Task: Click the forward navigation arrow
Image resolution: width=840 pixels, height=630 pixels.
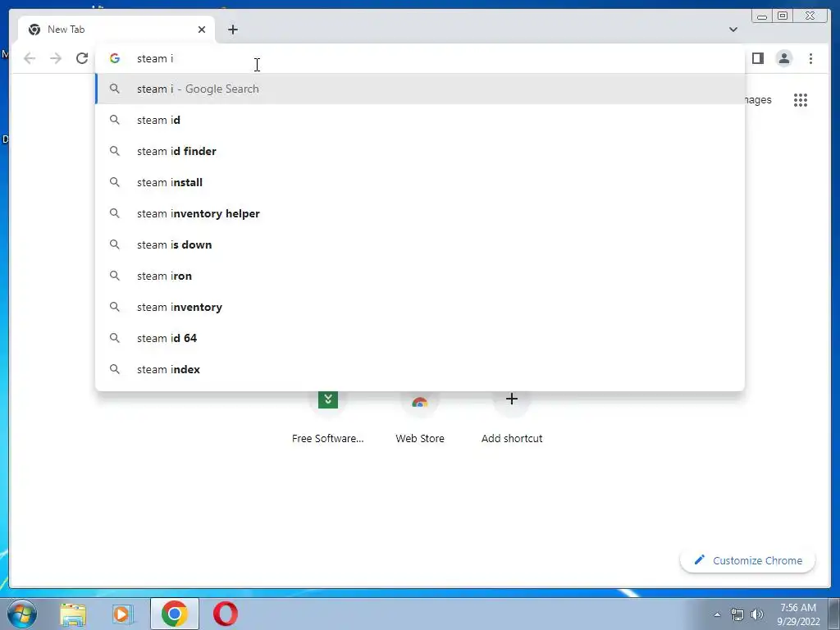Action: coord(56,58)
